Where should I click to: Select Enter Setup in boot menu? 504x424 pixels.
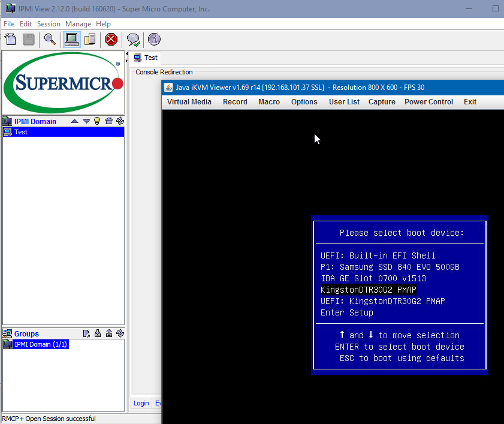pos(347,312)
